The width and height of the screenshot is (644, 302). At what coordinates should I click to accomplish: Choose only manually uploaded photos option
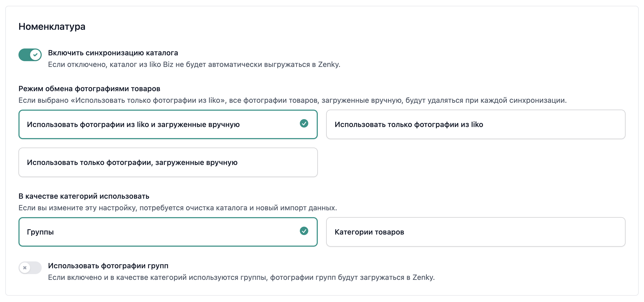click(168, 162)
